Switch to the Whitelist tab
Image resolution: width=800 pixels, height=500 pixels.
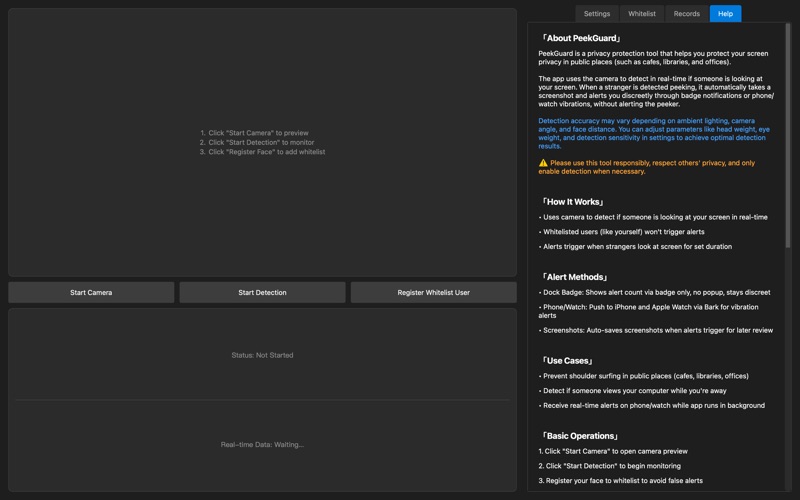point(641,14)
